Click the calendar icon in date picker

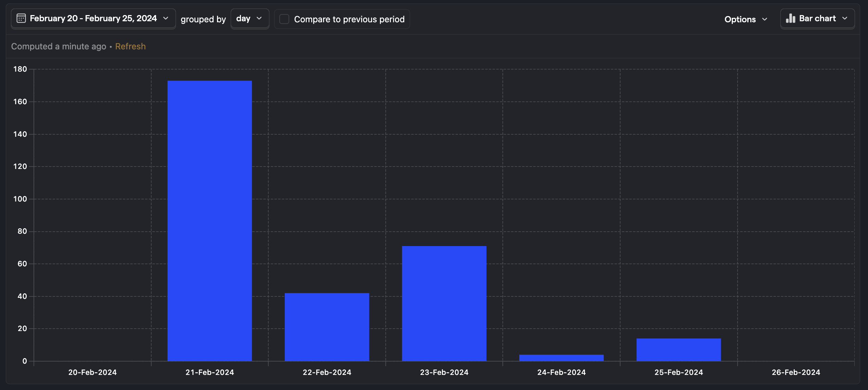[21, 19]
